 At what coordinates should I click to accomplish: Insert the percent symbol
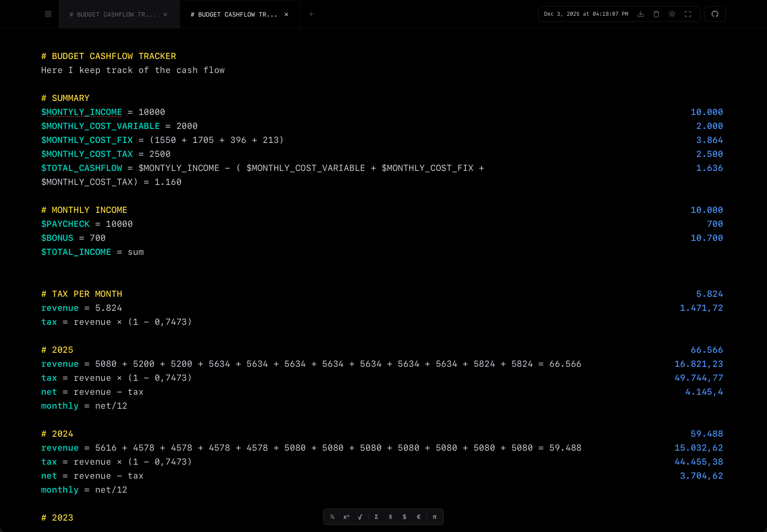[332, 517]
